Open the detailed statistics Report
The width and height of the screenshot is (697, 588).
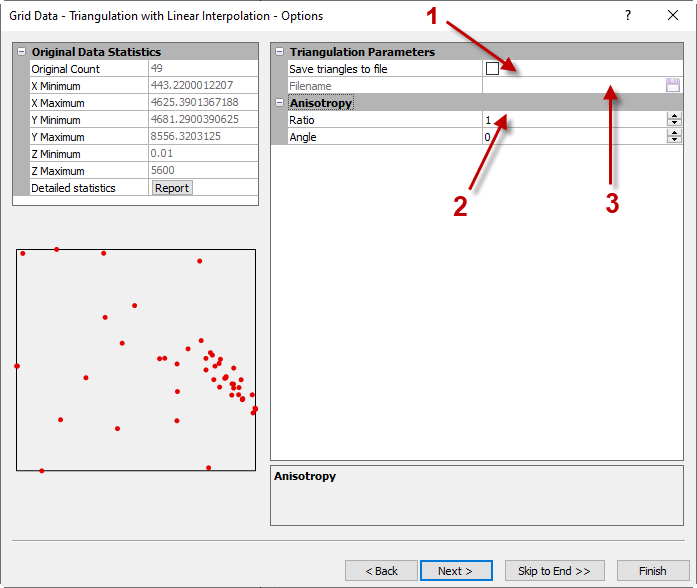coord(172,188)
